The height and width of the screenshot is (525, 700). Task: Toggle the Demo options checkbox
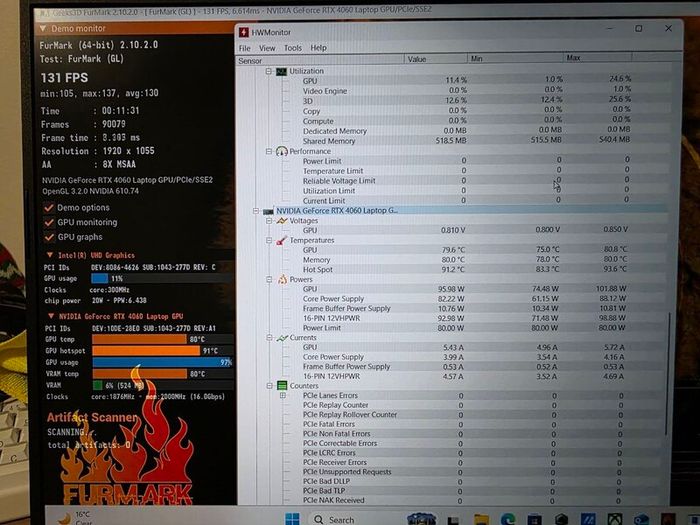pos(49,208)
